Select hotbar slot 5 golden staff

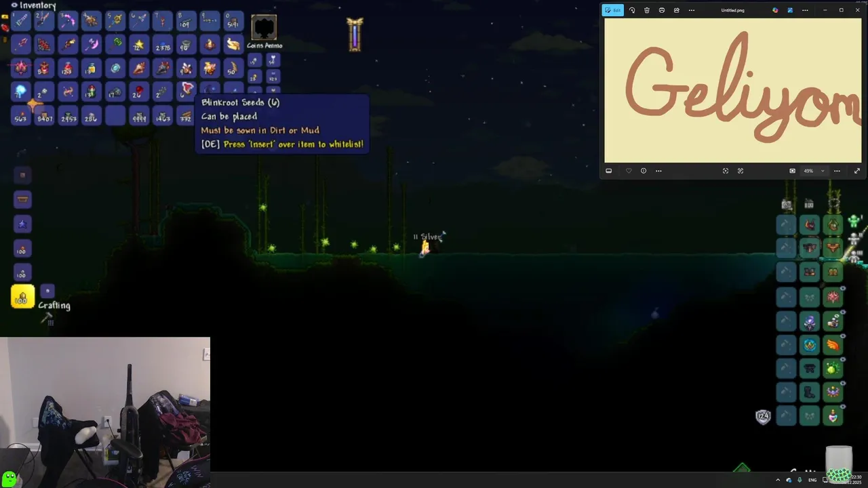(x=115, y=22)
